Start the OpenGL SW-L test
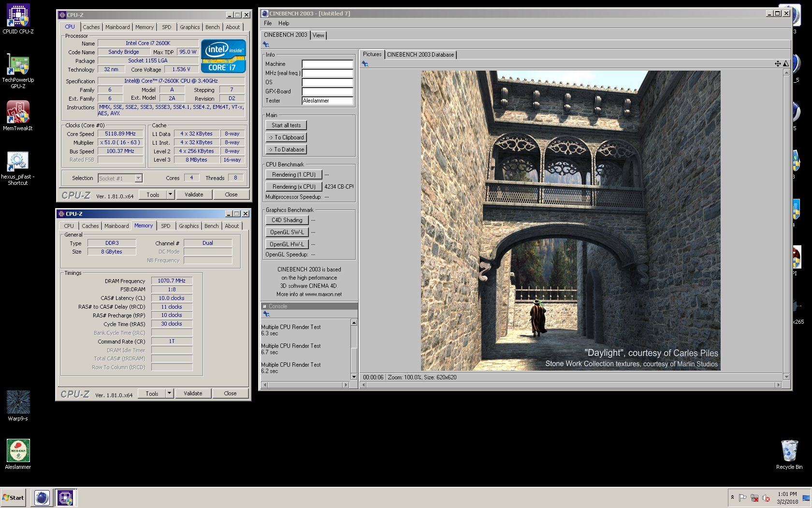Image resolution: width=812 pixels, height=508 pixels. (287, 232)
